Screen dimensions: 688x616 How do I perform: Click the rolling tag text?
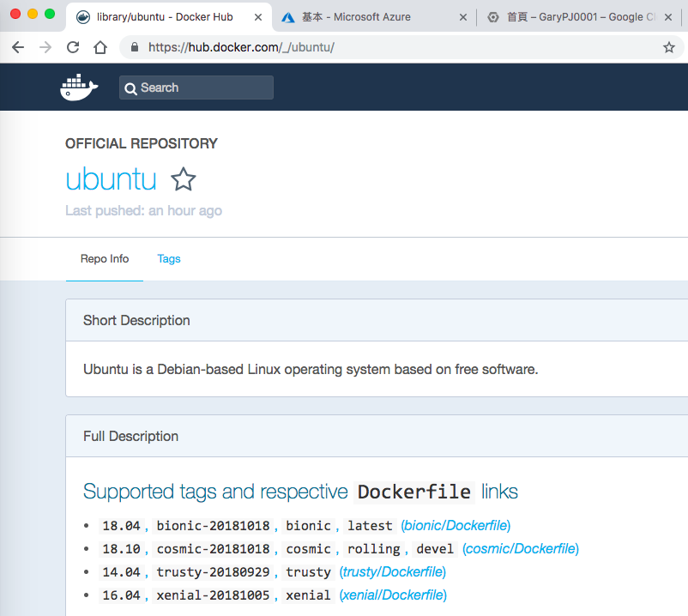click(374, 549)
